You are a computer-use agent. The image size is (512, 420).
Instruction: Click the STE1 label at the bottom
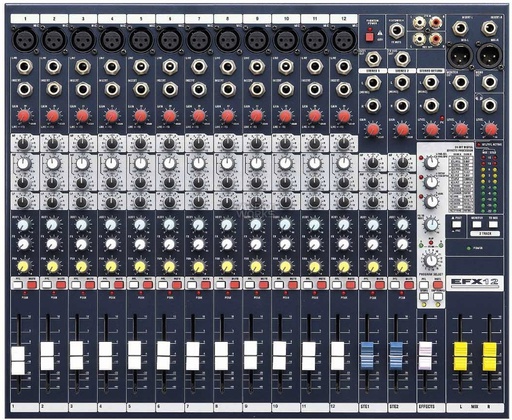pyautogui.click(x=365, y=407)
